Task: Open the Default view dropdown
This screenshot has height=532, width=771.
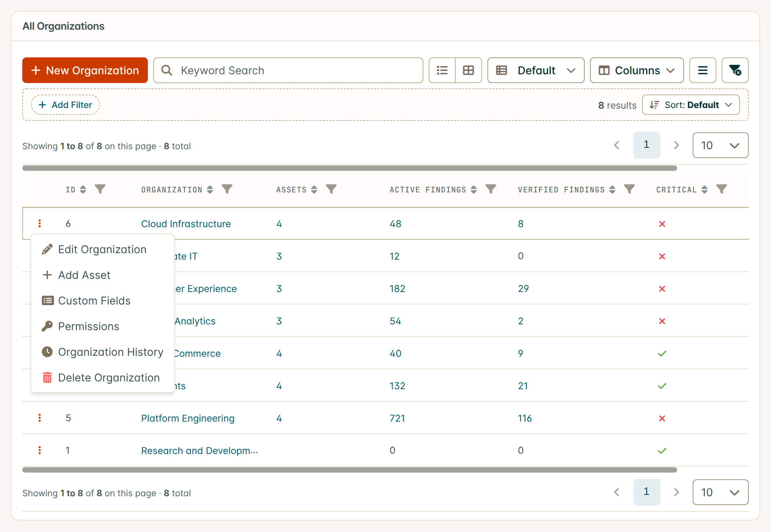Action: pos(536,70)
